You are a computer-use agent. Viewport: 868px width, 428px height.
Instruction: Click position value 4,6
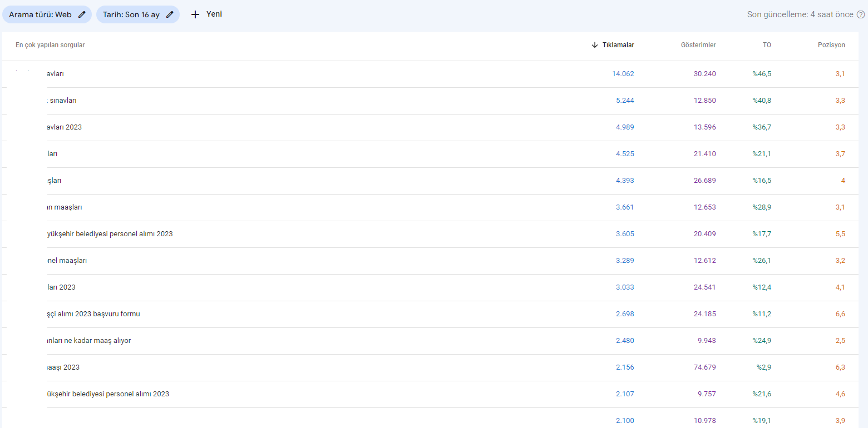coord(840,394)
